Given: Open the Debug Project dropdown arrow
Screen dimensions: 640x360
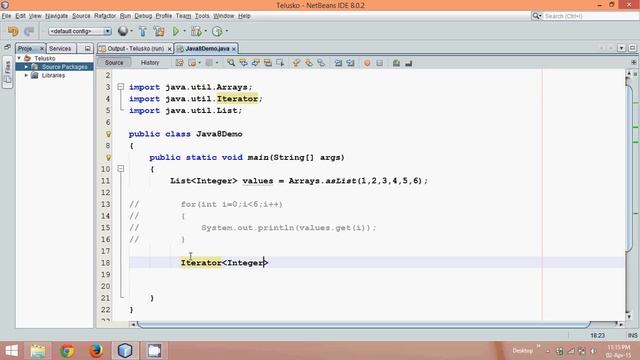Looking at the screenshot, I should point(206,31).
